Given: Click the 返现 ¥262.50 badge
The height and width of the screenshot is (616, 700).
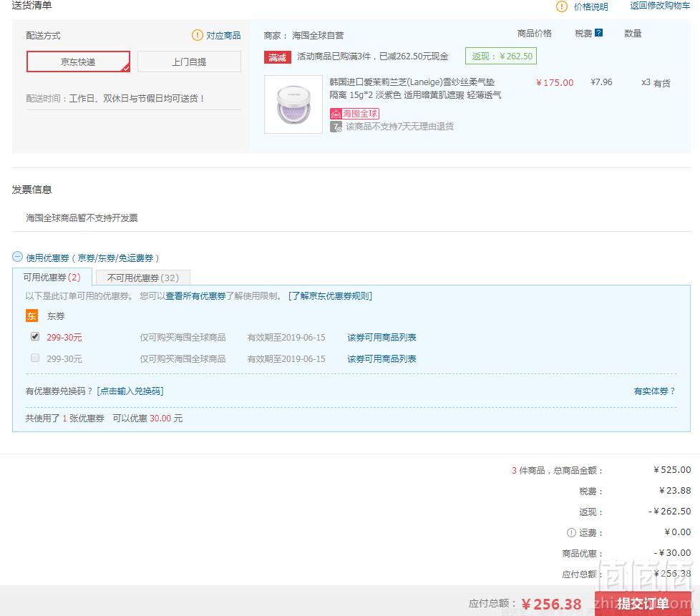Looking at the screenshot, I should click(x=501, y=57).
